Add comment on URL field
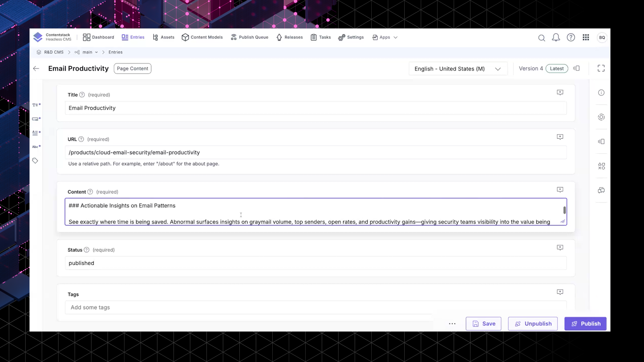The width and height of the screenshot is (644, 362). coord(560,137)
